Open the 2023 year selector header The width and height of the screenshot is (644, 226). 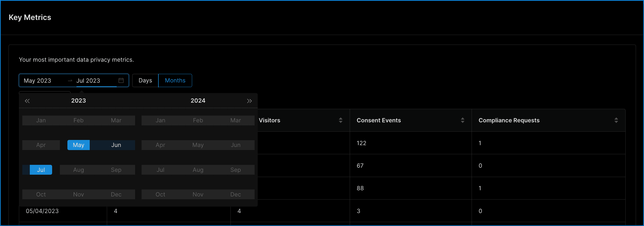[79, 101]
